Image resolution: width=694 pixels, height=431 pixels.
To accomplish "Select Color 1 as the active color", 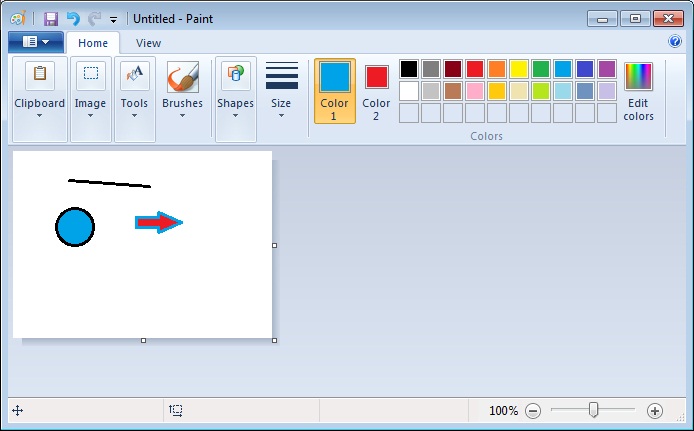I will pyautogui.click(x=334, y=90).
